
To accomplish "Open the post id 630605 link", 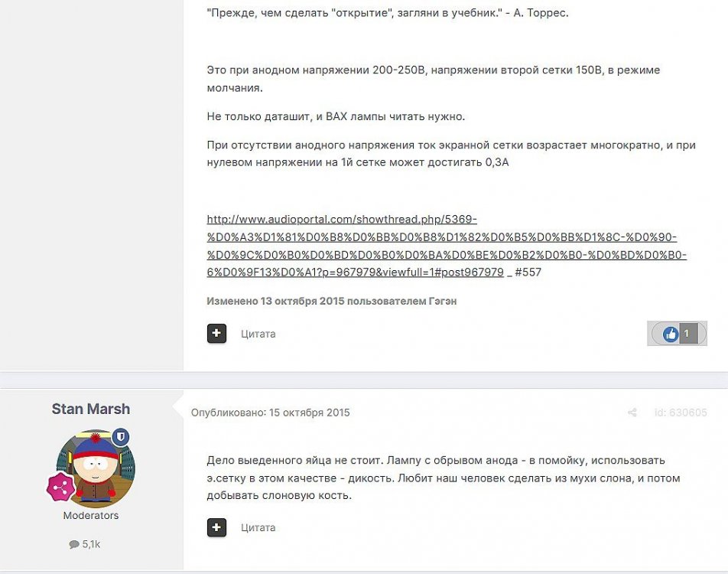I will [x=681, y=413].
